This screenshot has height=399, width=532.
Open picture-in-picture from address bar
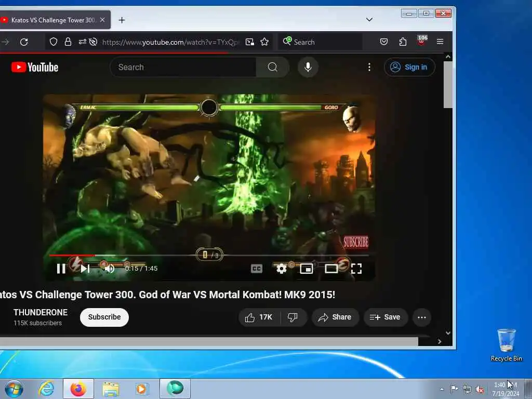click(250, 42)
